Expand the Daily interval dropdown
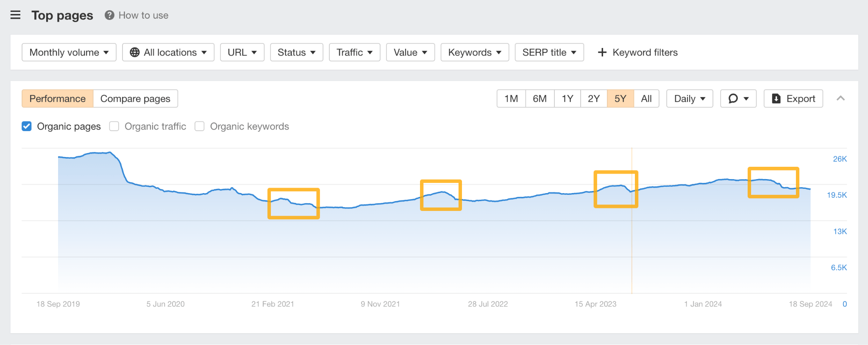The width and height of the screenshot is (868, 345). [x=689, y=98]
